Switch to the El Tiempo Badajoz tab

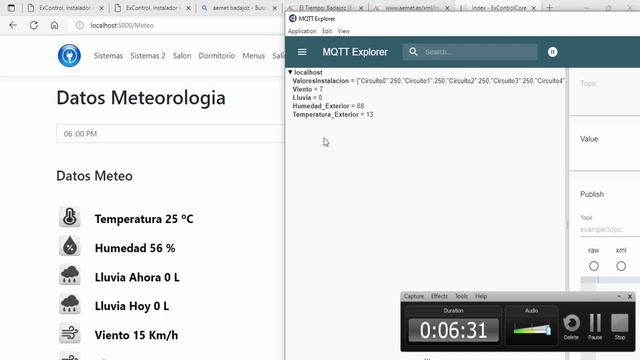point(325,8)
